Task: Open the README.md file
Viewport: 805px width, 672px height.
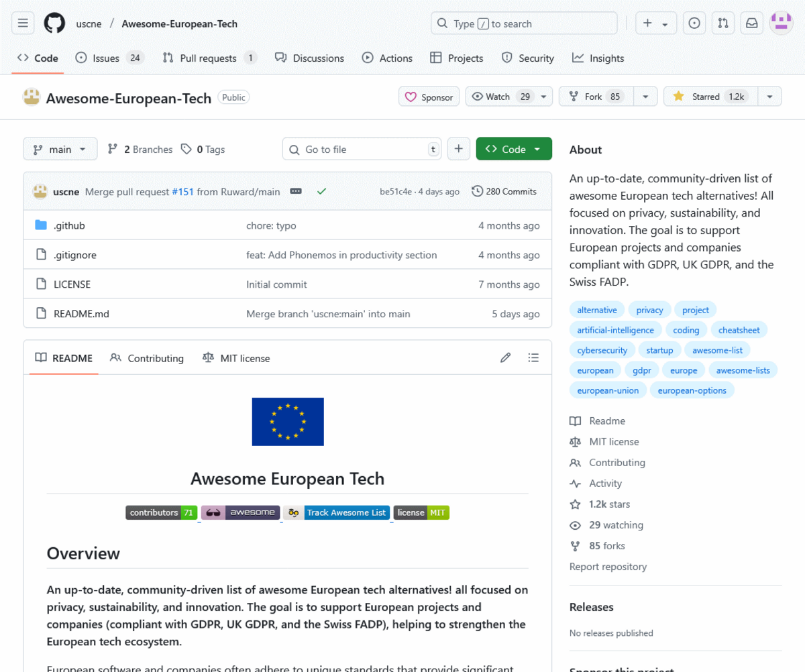Action: pos(81,314)
